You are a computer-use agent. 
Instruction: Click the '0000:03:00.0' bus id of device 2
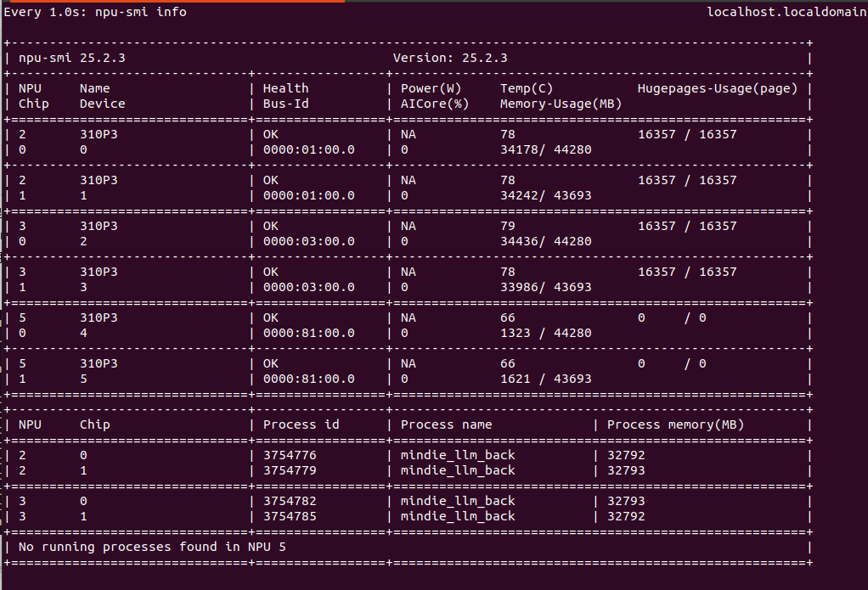(x=309, y=242)
